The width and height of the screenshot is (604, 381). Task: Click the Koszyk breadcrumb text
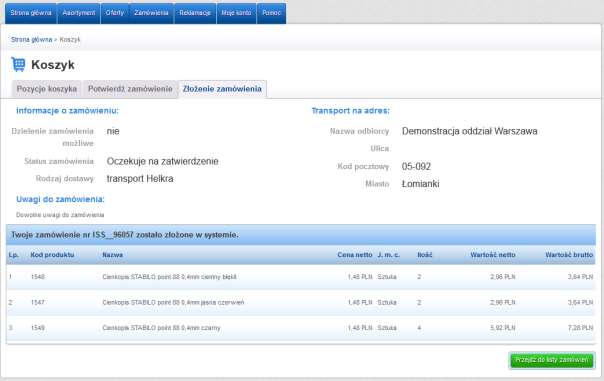coord(70,40)
